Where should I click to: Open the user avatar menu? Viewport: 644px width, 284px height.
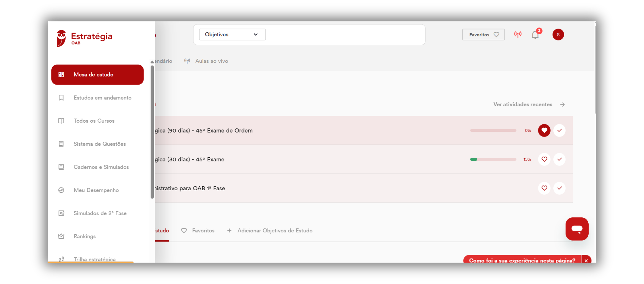tap(558, 35)
